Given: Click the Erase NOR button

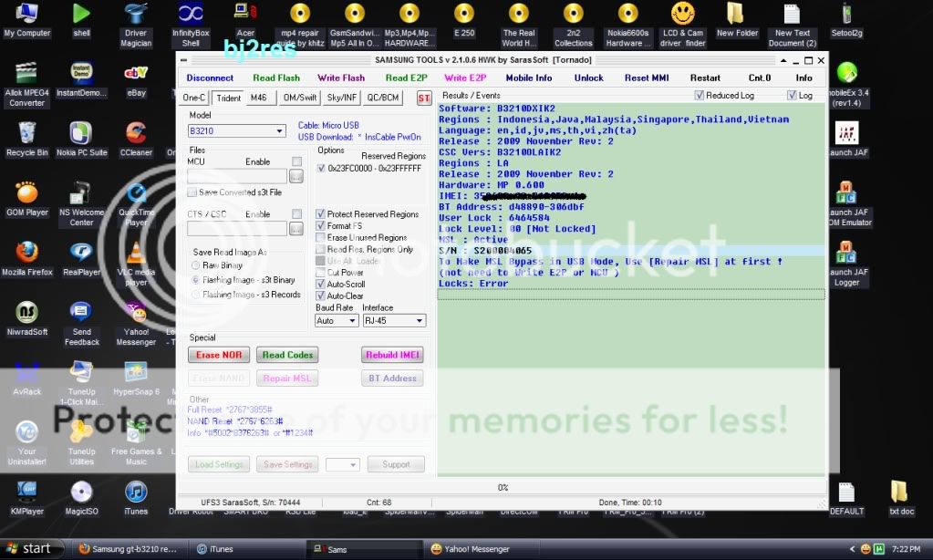Looking at the screenshot, I should coord(218,356).
